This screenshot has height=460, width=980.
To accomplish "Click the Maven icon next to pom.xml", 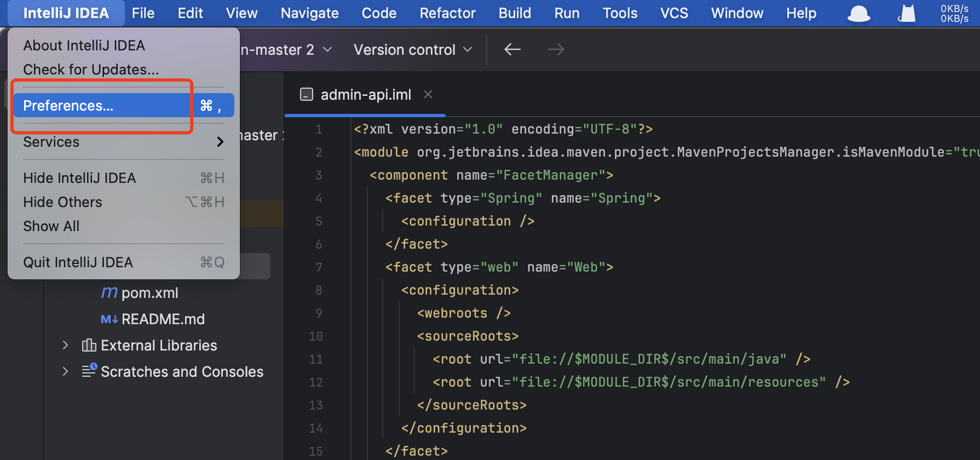I will (109, 293).
